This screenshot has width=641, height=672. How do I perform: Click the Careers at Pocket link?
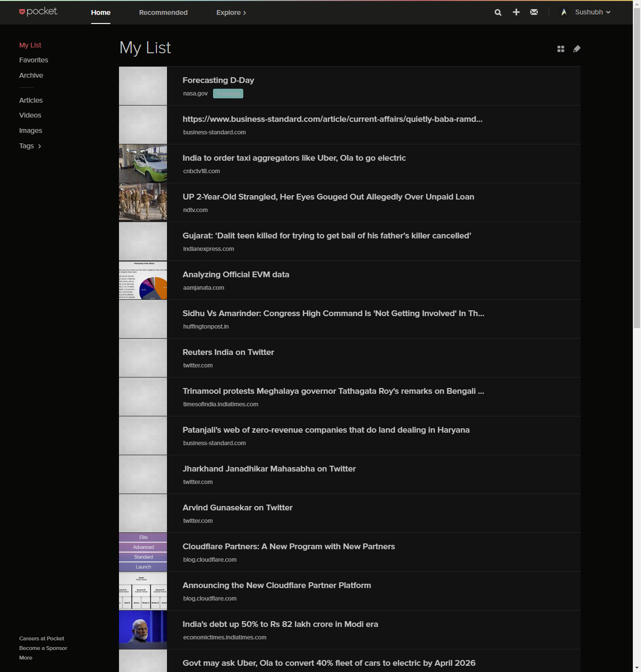pos(42,638)
